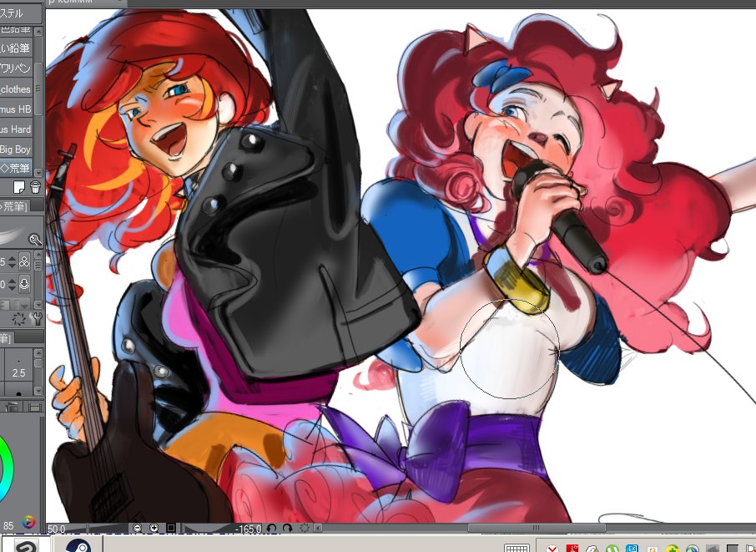Open the color set panel tab icon

(x=12, y=408)
